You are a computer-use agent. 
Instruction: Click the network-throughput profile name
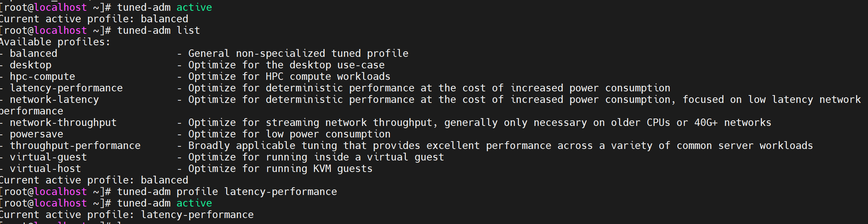63,123
